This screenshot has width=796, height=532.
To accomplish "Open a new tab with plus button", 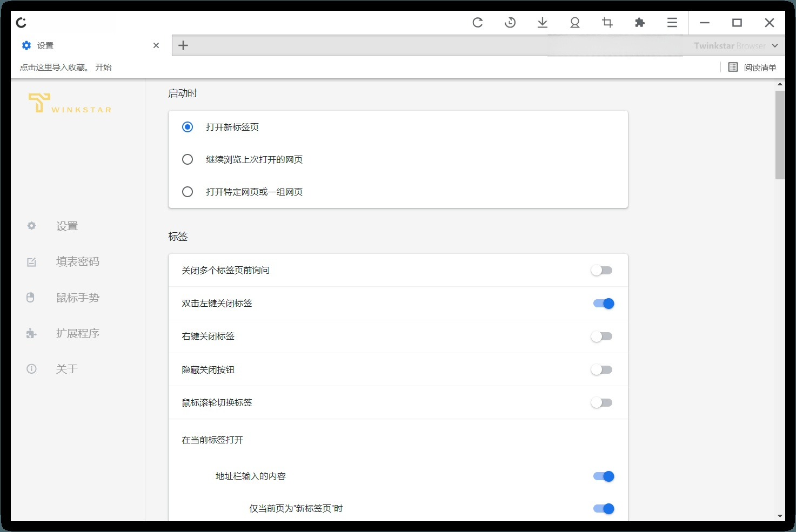I will [x=183, y=45].
